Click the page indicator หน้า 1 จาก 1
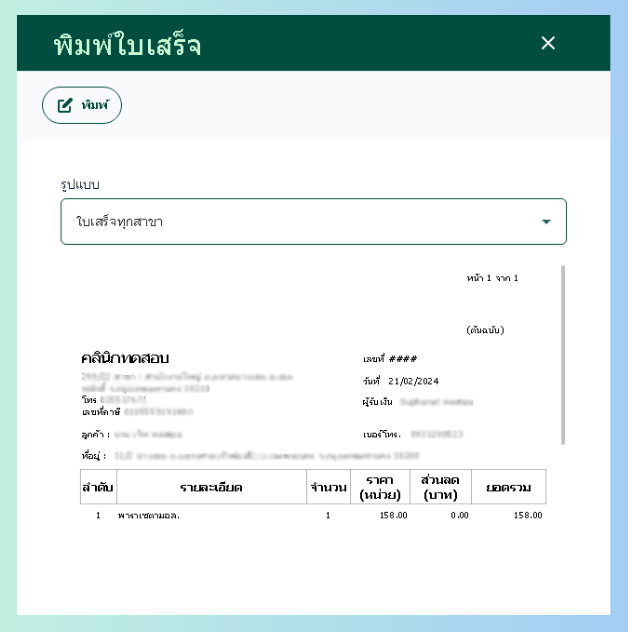This screenshot has width=628, height=632. pyautogui.click(x=492, y=278)
